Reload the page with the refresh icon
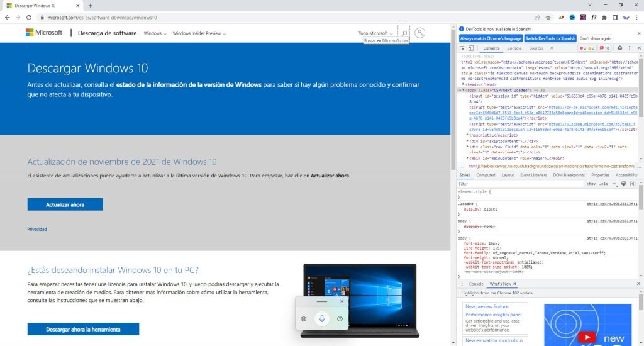The width and height of the screenshot is (644, 346). click(x=29, y=17)
